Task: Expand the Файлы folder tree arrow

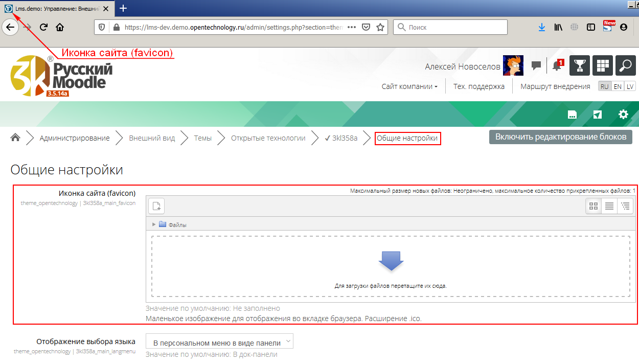Action: pyautogui.click(x=154, y=224)
